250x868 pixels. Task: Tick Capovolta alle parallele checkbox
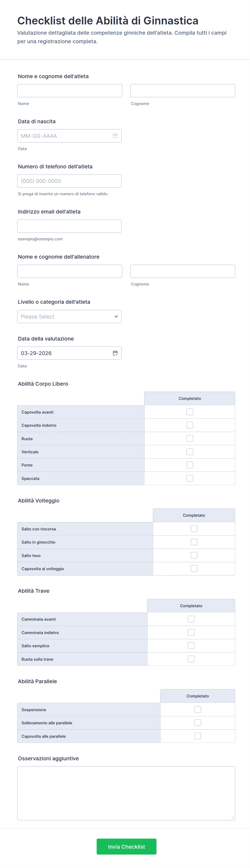(198, 736)
